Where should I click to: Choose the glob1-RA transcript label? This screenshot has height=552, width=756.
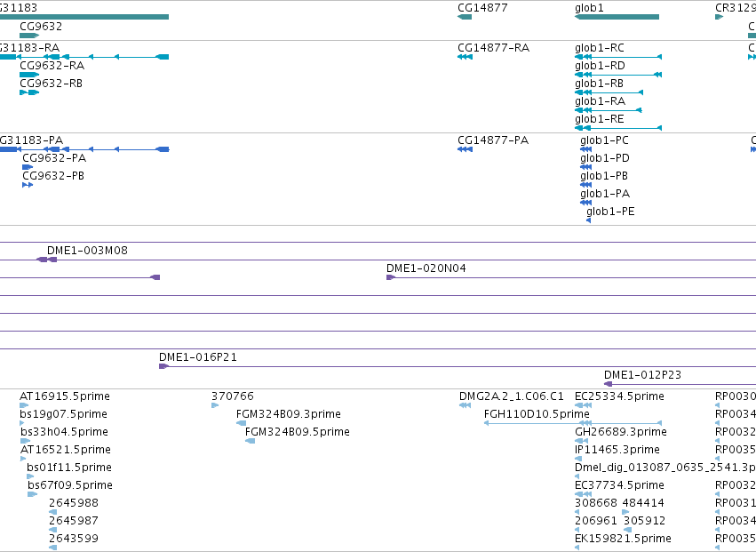pos(600,101)
